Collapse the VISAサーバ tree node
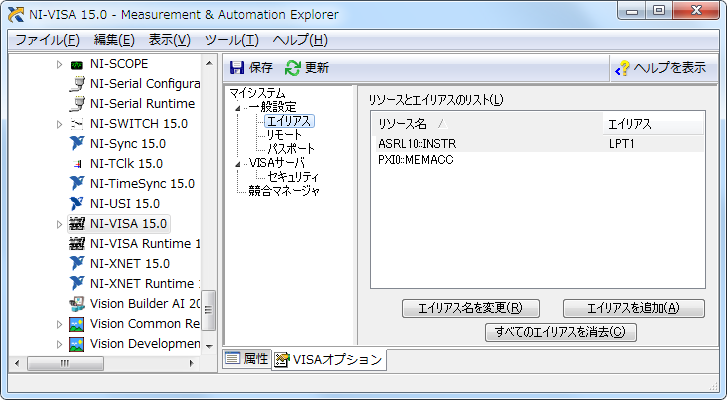 coord(238,164)
